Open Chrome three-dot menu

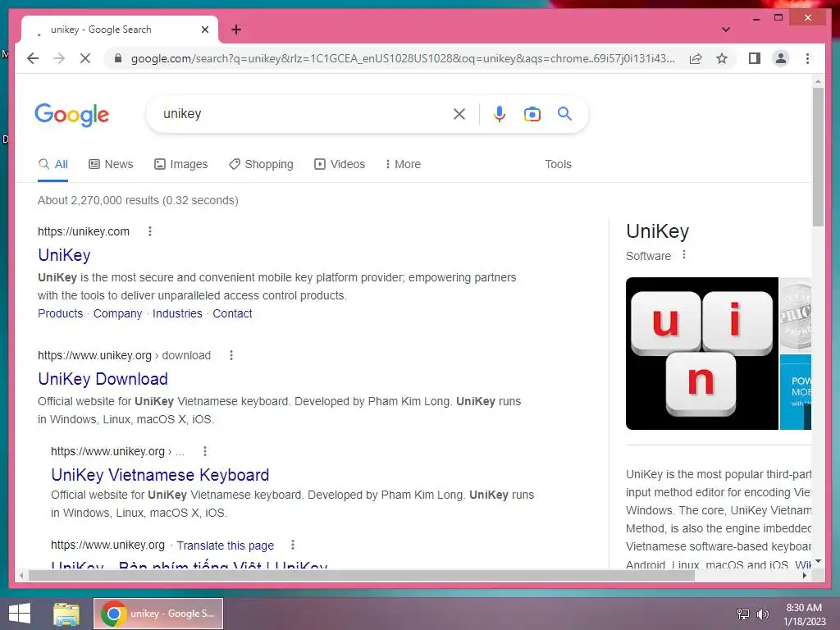click(x=807, y=58)
